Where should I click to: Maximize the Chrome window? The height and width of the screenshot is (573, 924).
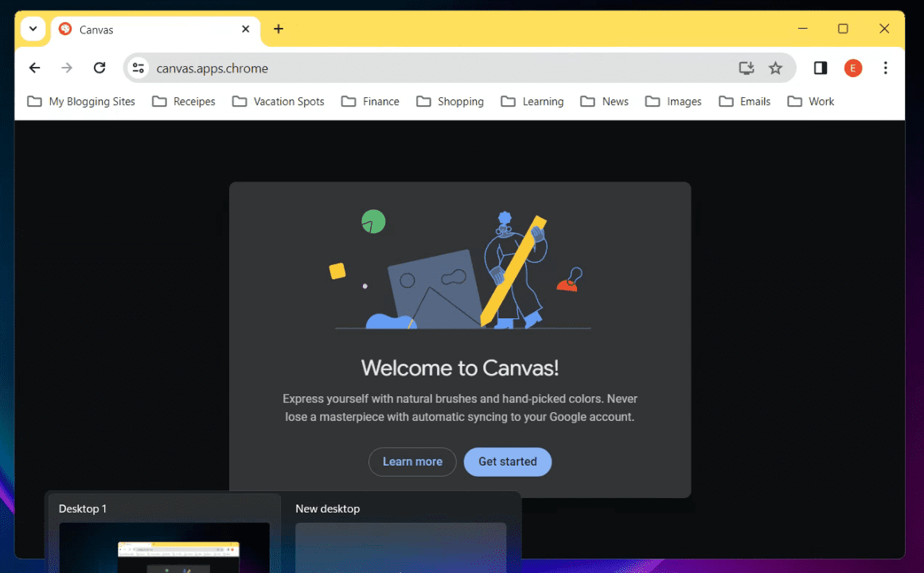(x=844, y=29)
